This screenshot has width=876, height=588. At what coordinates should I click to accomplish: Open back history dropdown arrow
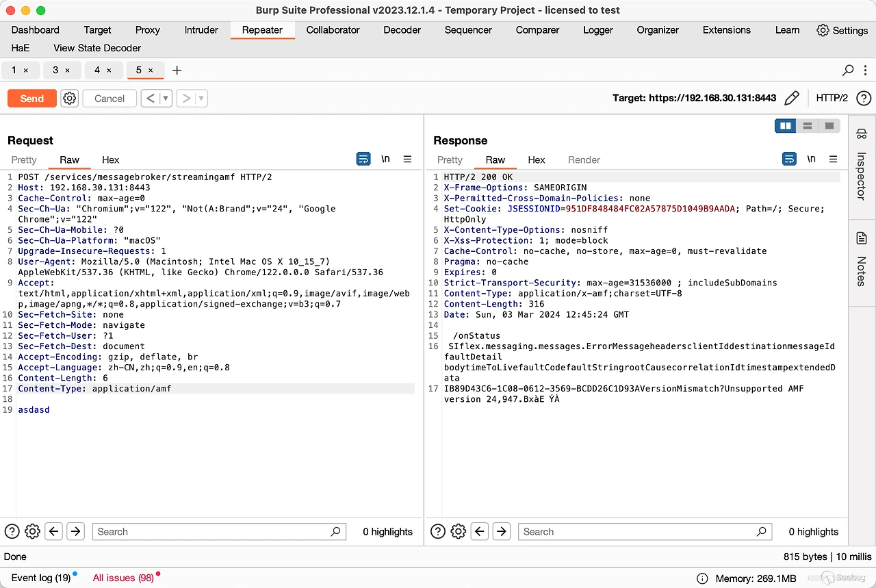[166, 99]
